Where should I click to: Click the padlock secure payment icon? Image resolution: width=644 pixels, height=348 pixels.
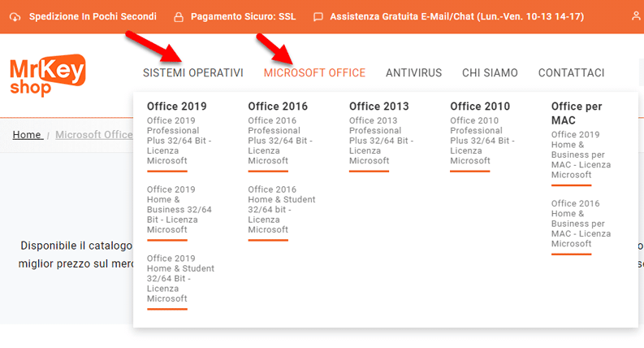[x=178, y=17]
